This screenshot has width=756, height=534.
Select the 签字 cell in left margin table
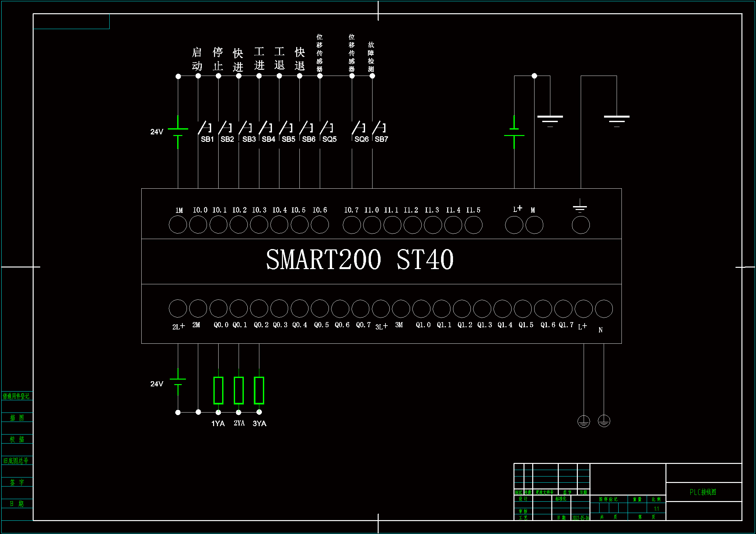coord(17,482)
